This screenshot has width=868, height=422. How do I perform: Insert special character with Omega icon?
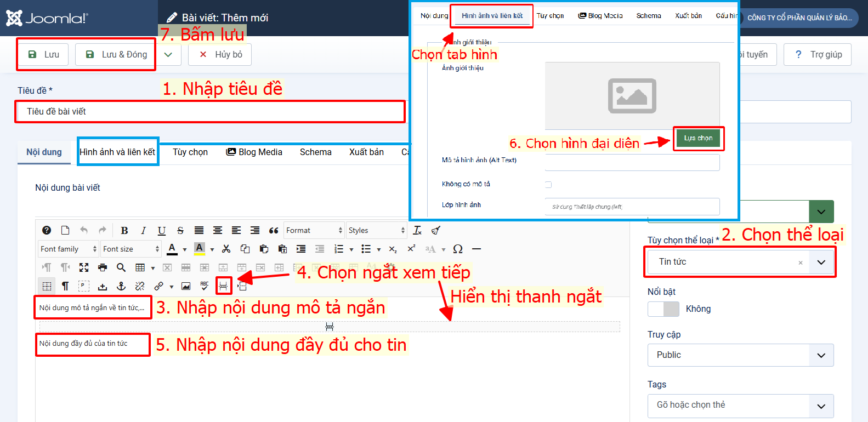click(458, 249)
